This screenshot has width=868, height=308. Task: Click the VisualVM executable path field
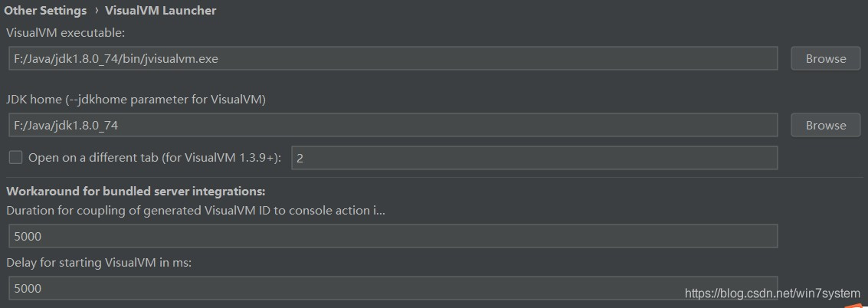coord(392,58)
